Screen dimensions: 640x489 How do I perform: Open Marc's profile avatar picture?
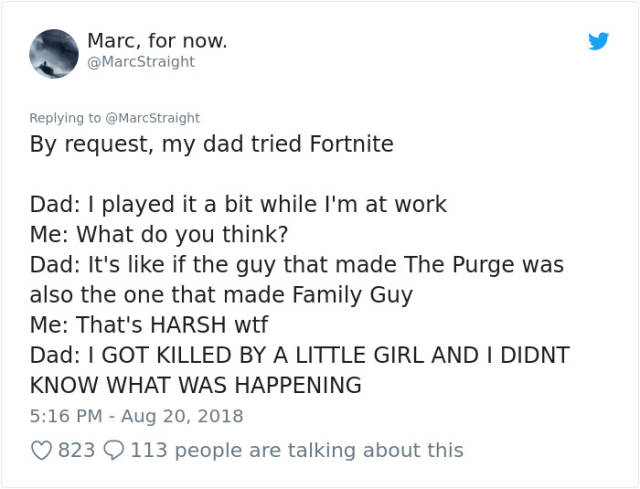54,53
